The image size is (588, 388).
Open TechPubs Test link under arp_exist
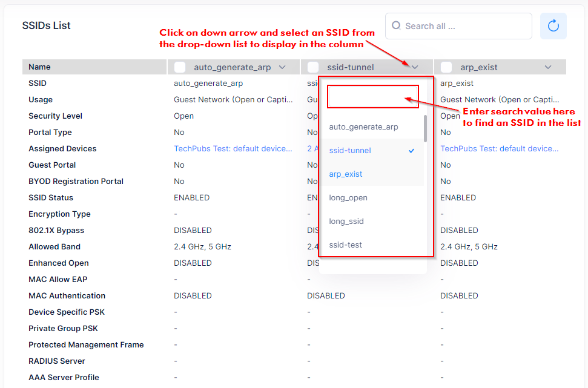499,149
